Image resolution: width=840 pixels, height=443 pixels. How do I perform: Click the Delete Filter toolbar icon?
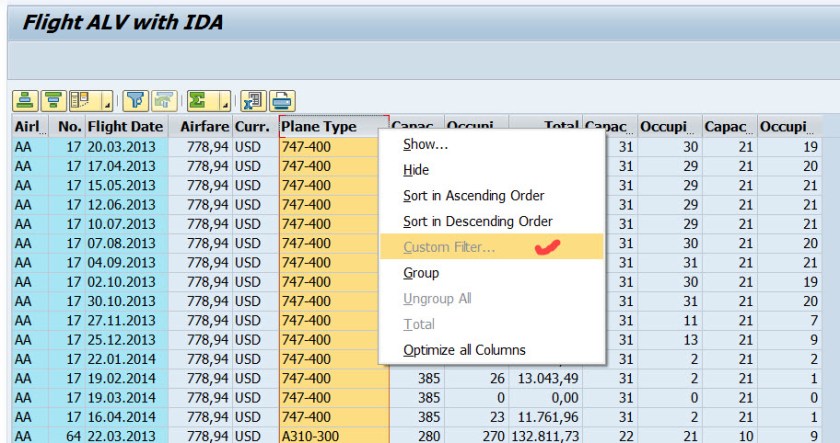click(x=164, y=101)
